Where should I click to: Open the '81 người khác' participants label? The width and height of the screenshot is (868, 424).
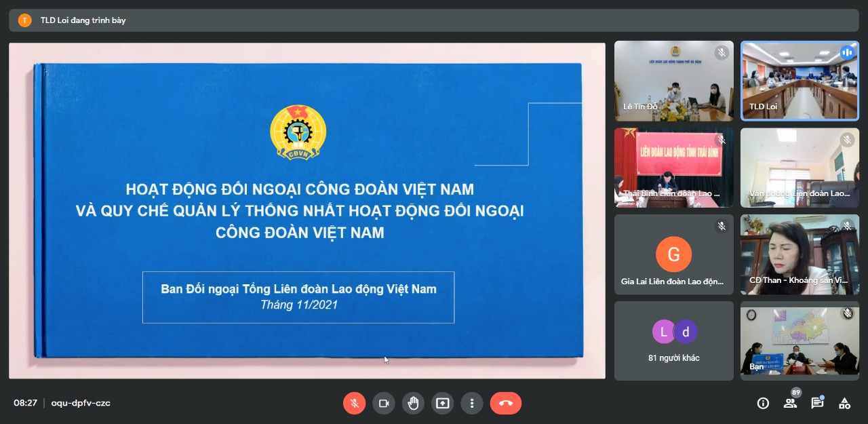[x=674, y=358]
